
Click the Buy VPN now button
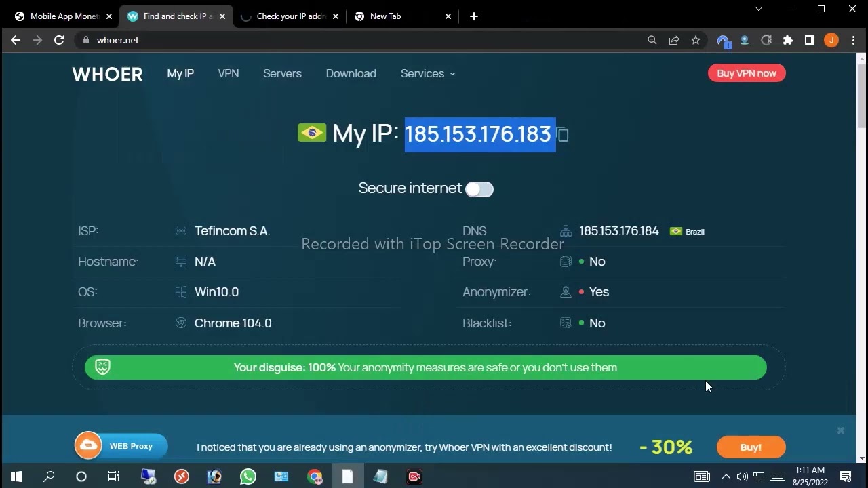pos(747,73)
